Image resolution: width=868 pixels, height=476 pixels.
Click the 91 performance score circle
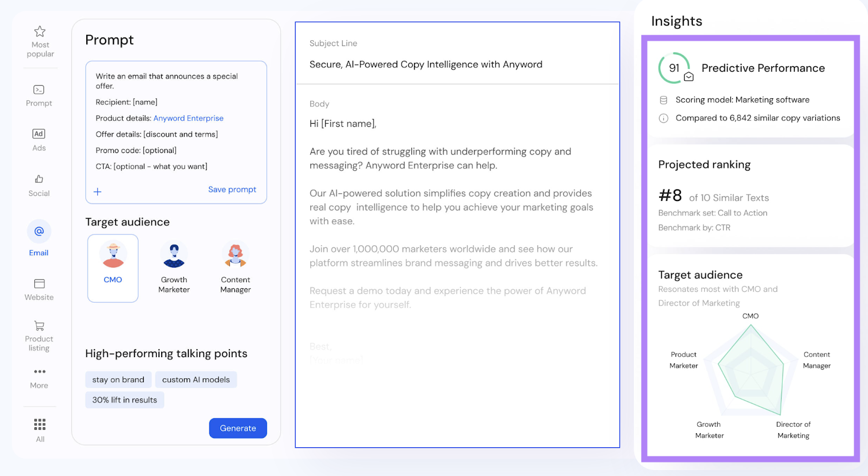click(674, 68)
